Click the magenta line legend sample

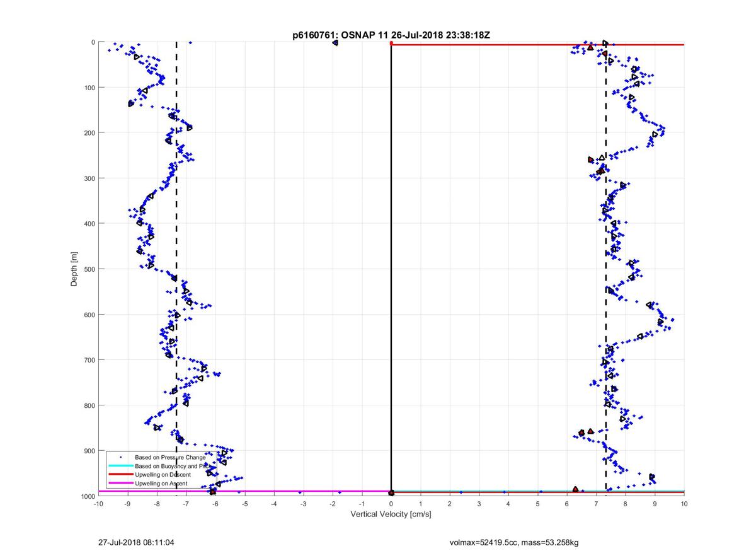tap(120, 483)
